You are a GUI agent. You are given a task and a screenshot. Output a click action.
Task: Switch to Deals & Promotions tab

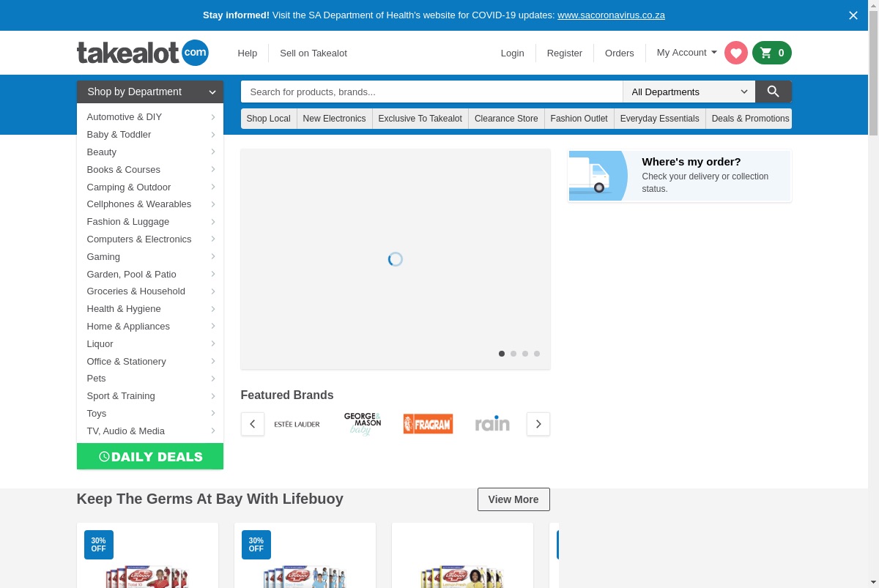749,119
